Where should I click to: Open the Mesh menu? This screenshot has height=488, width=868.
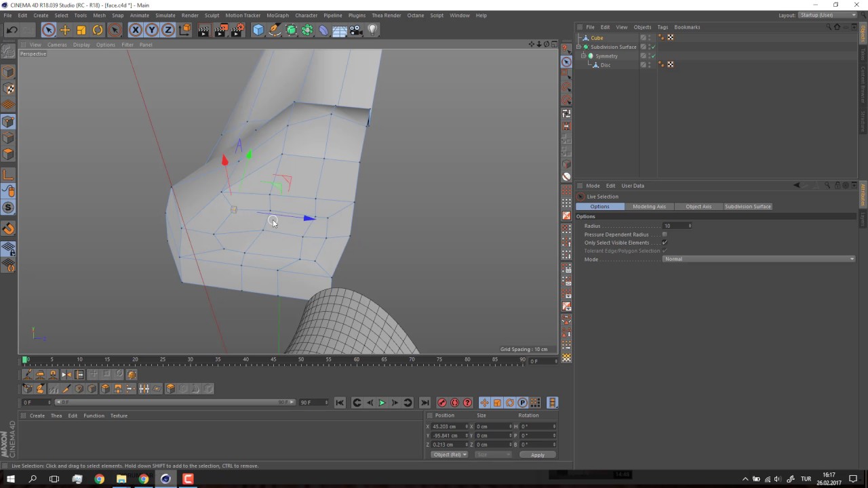99,15
